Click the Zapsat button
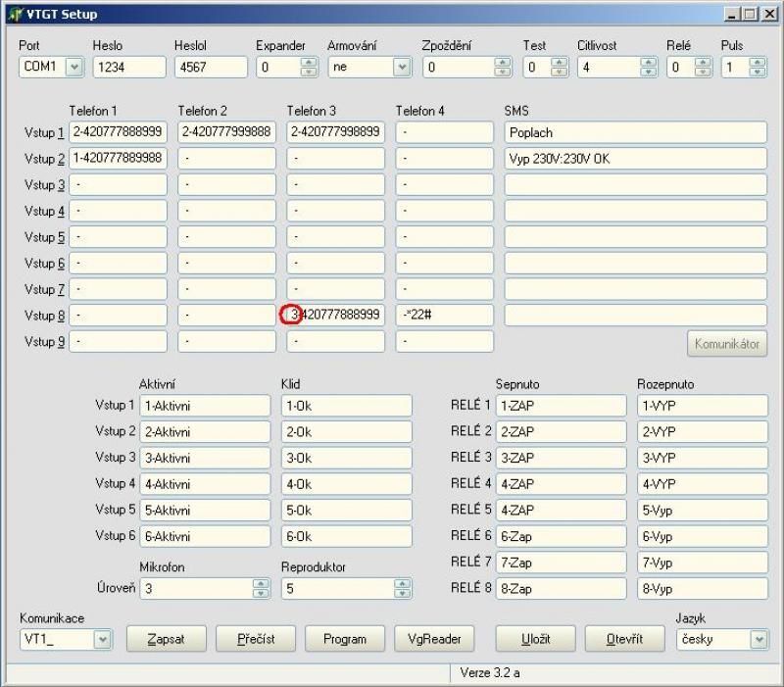 [167, 639]
